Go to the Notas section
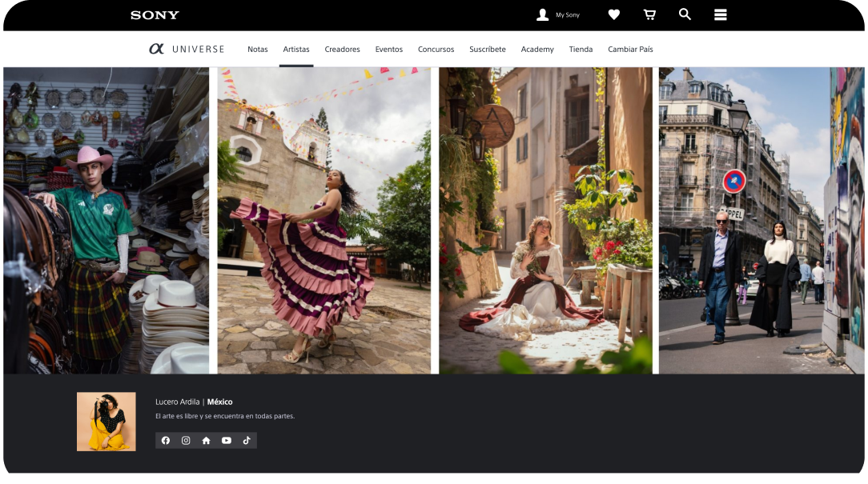 click(x=257, y=50)
